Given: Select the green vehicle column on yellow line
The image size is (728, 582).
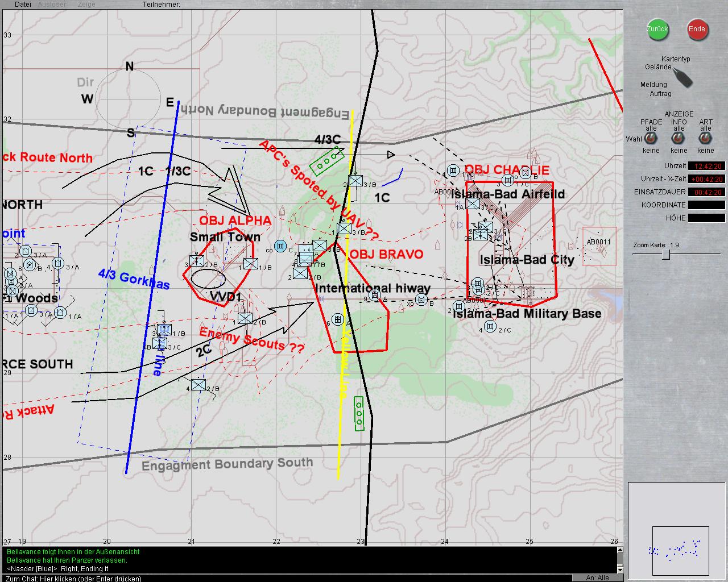Looking at the screenshot, I should coord(359,413).
